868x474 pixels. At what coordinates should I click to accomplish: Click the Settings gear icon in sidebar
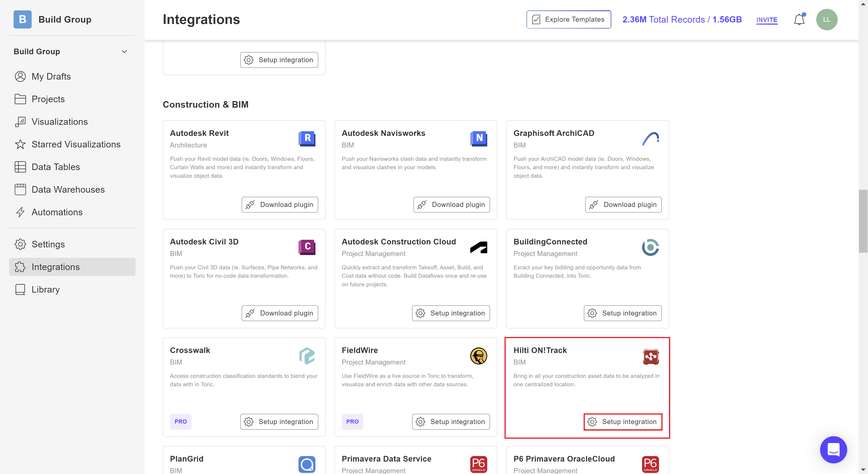point(20,244)
